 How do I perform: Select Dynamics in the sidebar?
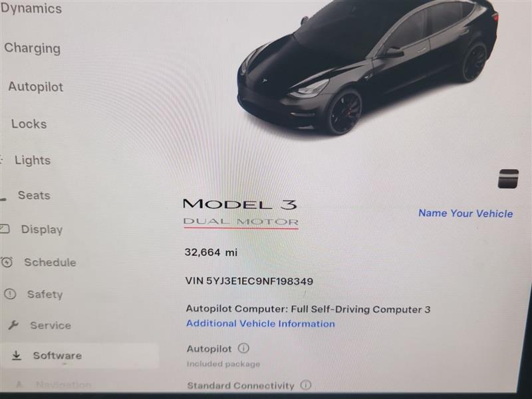pos(31,9)
